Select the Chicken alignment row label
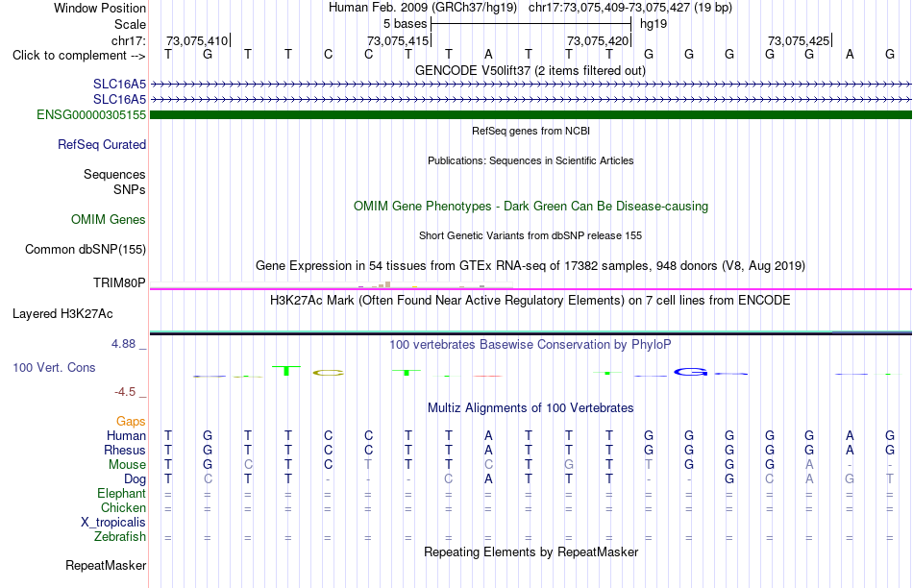The height and width of the screenshot is (588, 913). 123,507
